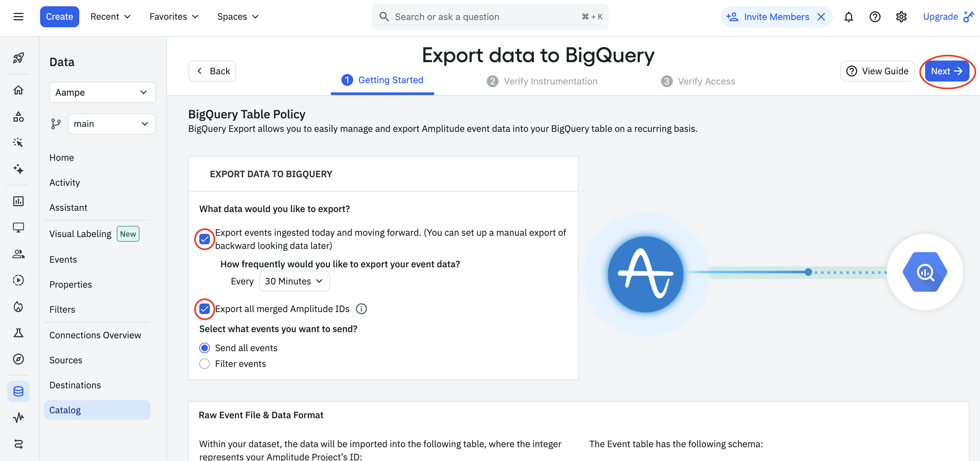Click the Discover compass icon in sidebar
This screenshot has height=461, width=980.
(x=18, y=359)
